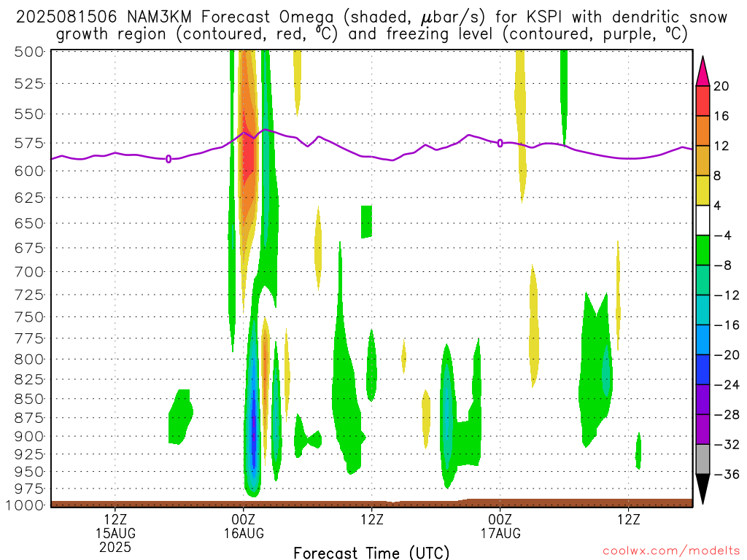Click the red 16 to 20 colorbar segment
This screenshot has height=560, width=747.
coord(703,101)
